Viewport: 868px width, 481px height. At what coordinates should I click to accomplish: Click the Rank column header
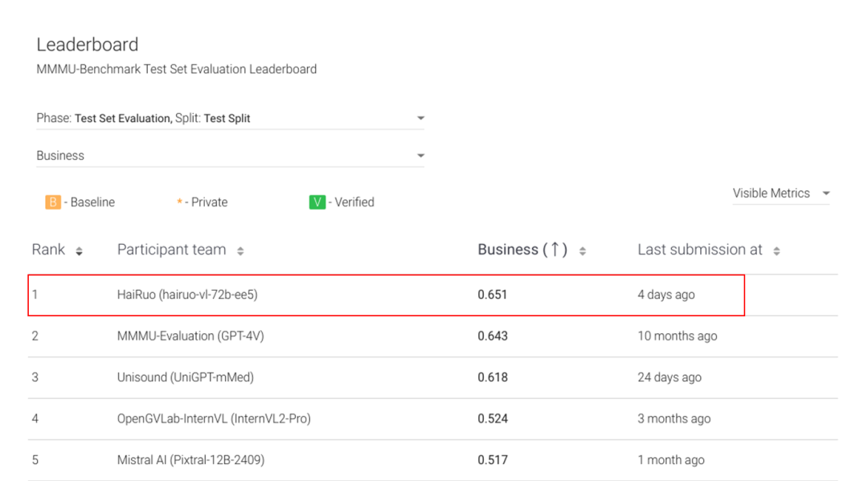(x=48, y=250)
